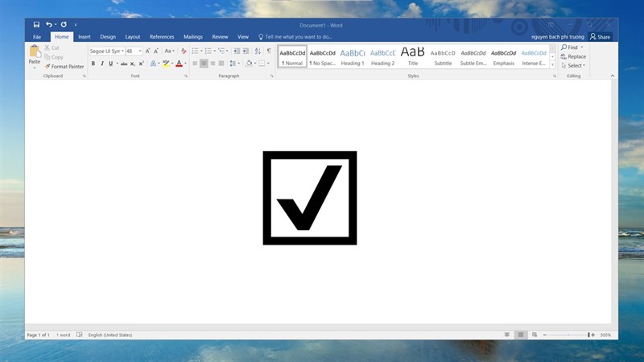Undo the last action
The width and height of the screenshot is (644, 362).
[x=49, y=25]
